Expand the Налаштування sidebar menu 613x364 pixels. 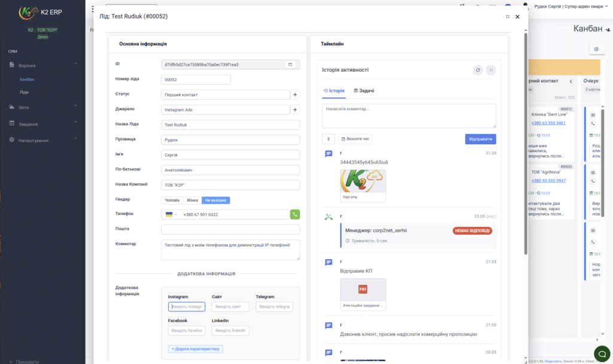[43, 140]
